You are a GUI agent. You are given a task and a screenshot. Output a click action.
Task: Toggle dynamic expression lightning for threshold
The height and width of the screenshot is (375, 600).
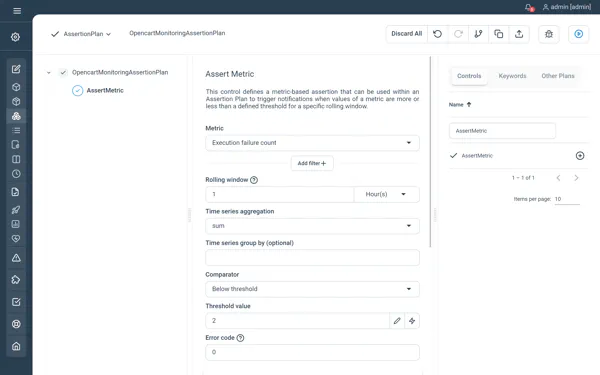point(412,321)
